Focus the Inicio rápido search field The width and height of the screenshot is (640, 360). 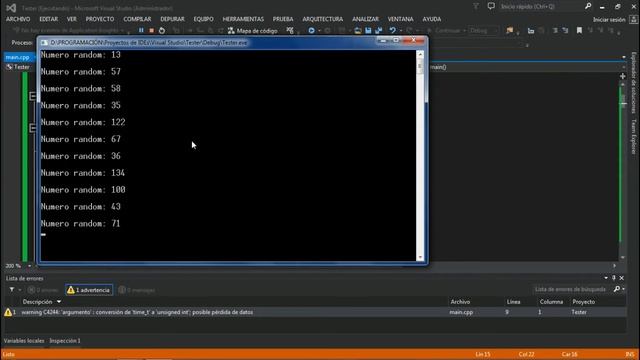(x=541, y=7)
